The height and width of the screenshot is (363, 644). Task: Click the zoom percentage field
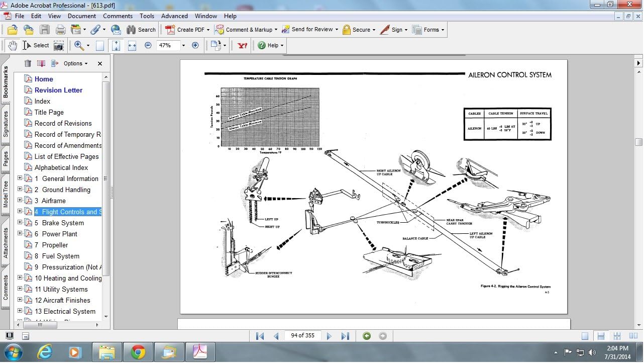[x=167, y=45]
